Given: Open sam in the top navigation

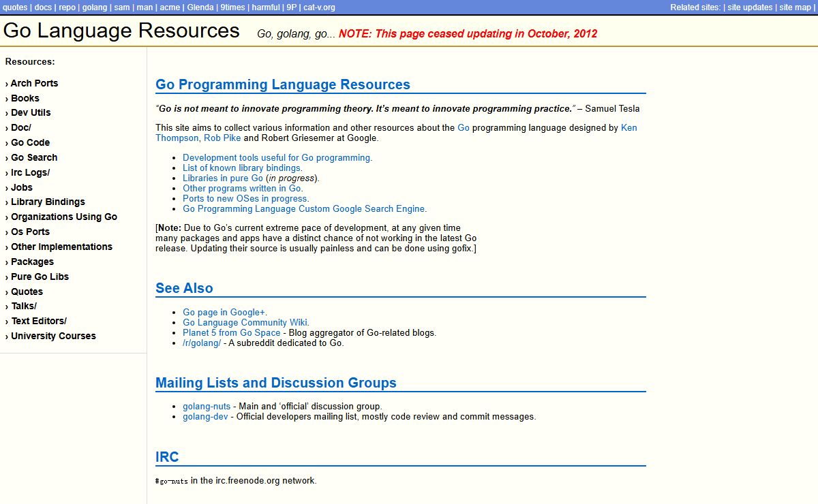Looking at the screenshot, I should (122, 7).
